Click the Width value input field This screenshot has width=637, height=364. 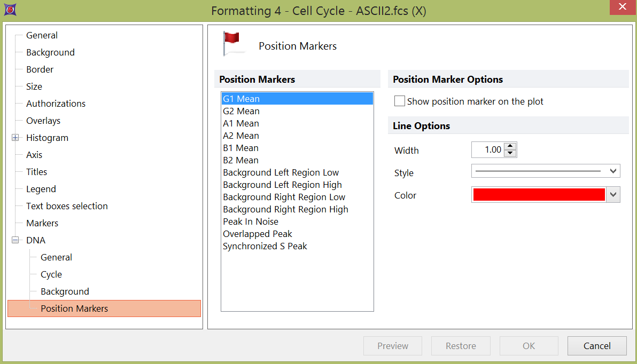tap(487, 150)
